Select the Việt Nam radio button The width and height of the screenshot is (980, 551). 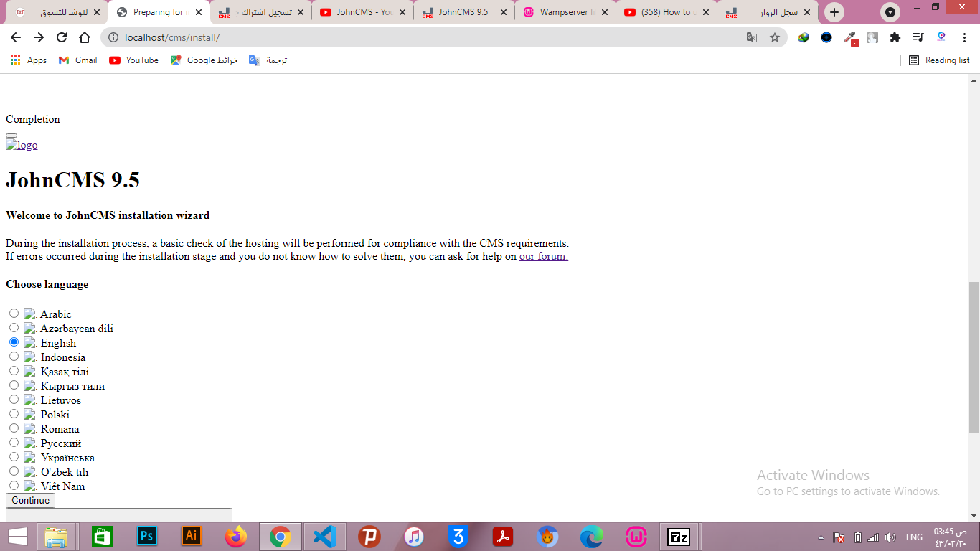[x=14, y=486]
